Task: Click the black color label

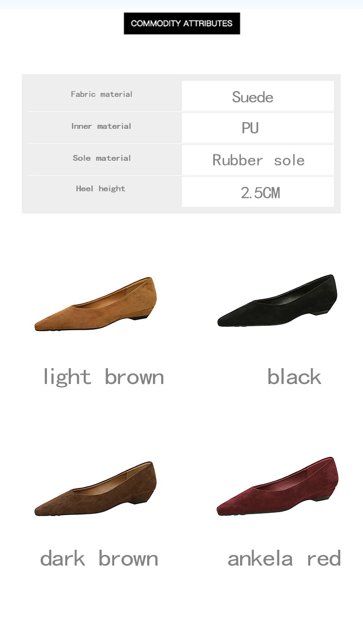Action: pyautogui.click(x=294, y=376)
